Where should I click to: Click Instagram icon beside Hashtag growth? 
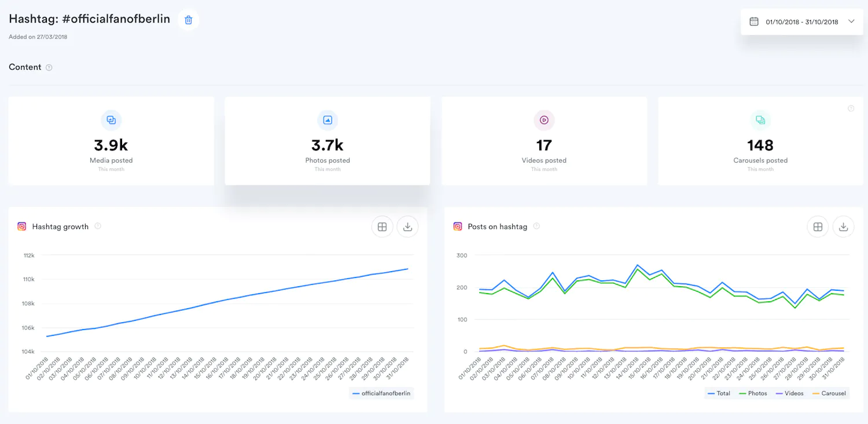(22, 226)
